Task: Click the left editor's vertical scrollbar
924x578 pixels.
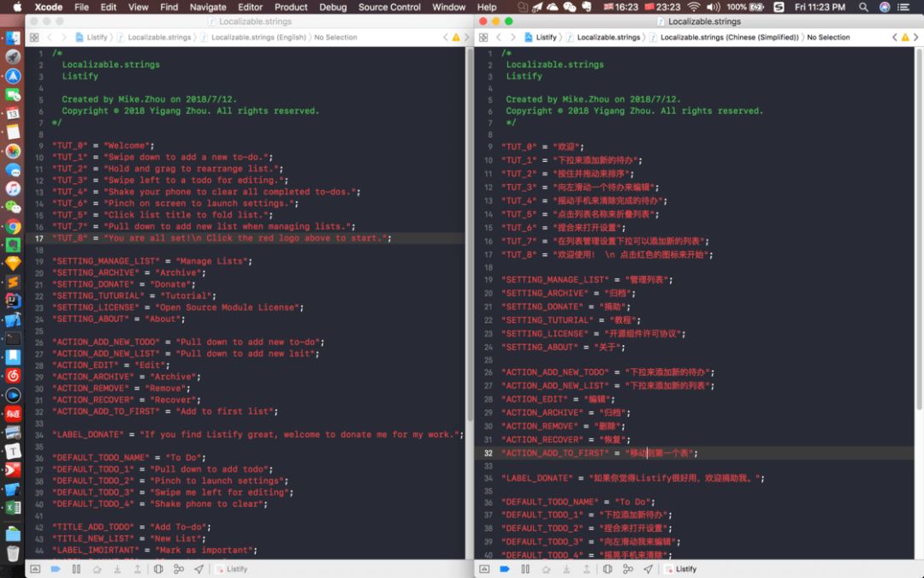Action: 470,234
